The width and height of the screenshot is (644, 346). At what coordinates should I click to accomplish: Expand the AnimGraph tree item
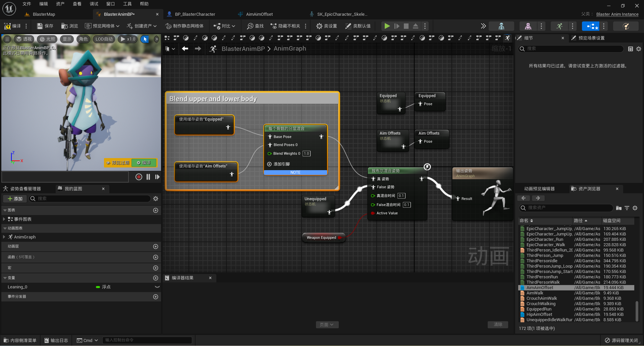click(x=4, y=237)
